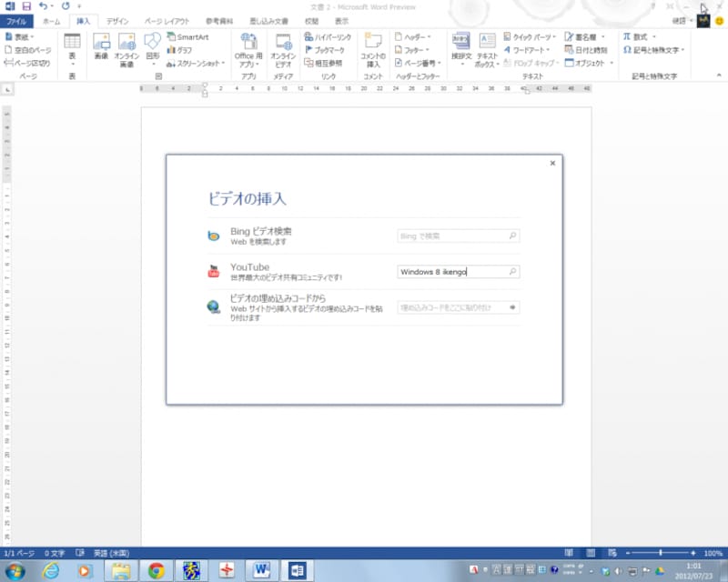Close the Insert Video dialog
728x582 pixels.
coord(552,163)
